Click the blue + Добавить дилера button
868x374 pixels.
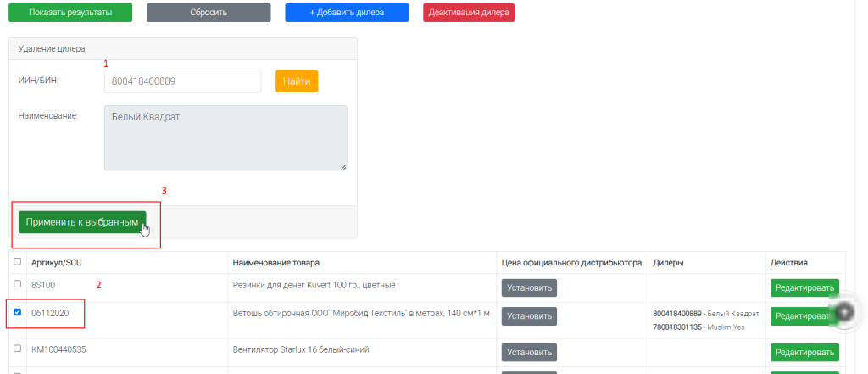[x=347, y=13]
